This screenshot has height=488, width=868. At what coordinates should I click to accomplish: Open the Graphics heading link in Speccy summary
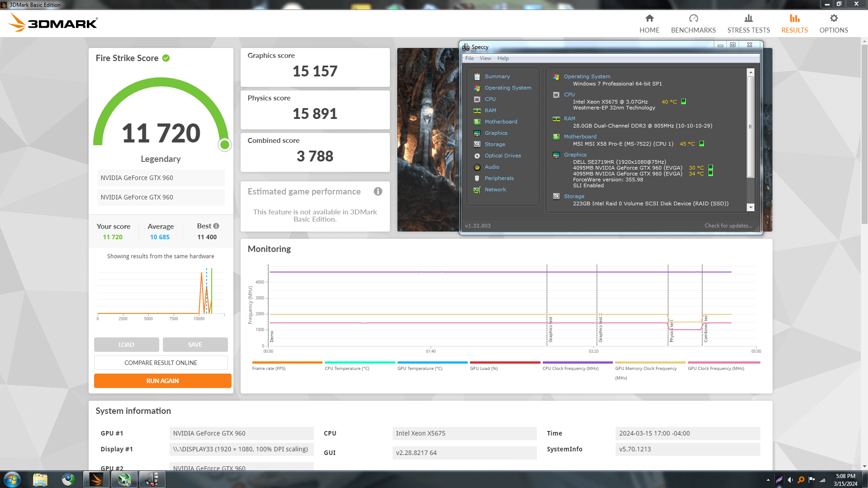coord(575,155)
